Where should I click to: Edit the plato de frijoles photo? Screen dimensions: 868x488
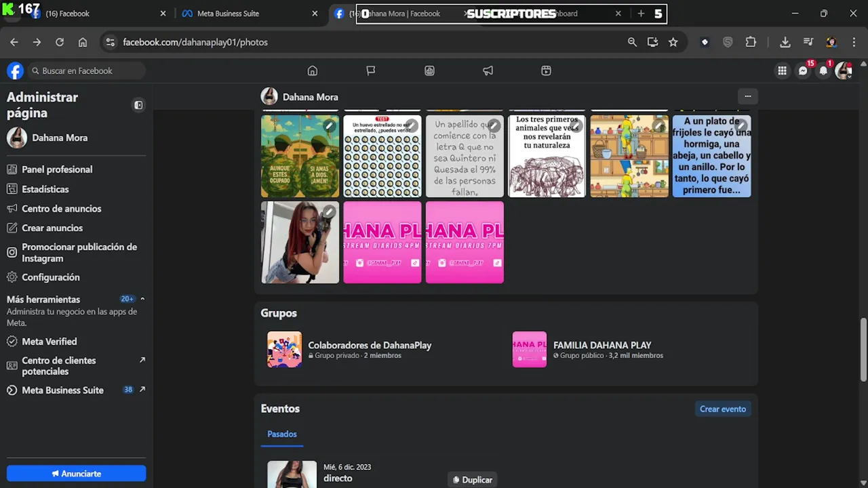[x=742, y=125]
